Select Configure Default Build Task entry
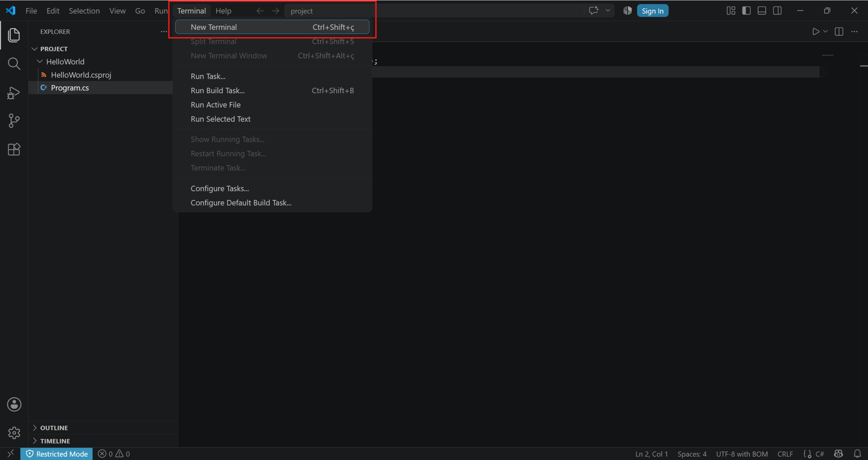Viewport: 868px width, 460px height. pyautogui.click(x=272, y=203)
